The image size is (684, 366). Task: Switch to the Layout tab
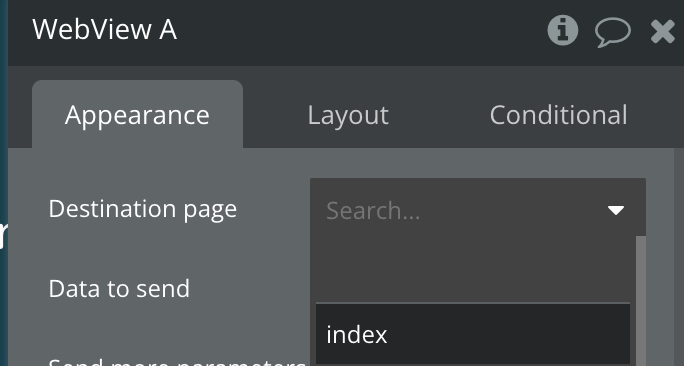point(348,115)
